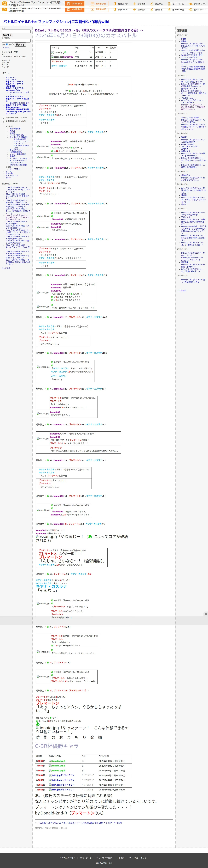Open Discordサーバー link in sidebar
The width and height of the screenshot is (208, 868).
[x=18, y=164]
